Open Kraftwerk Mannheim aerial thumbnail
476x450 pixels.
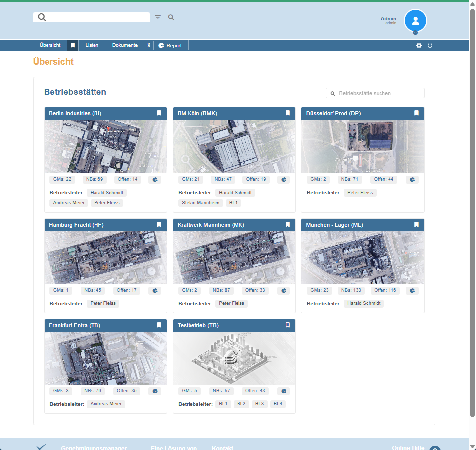click(234, 257)
